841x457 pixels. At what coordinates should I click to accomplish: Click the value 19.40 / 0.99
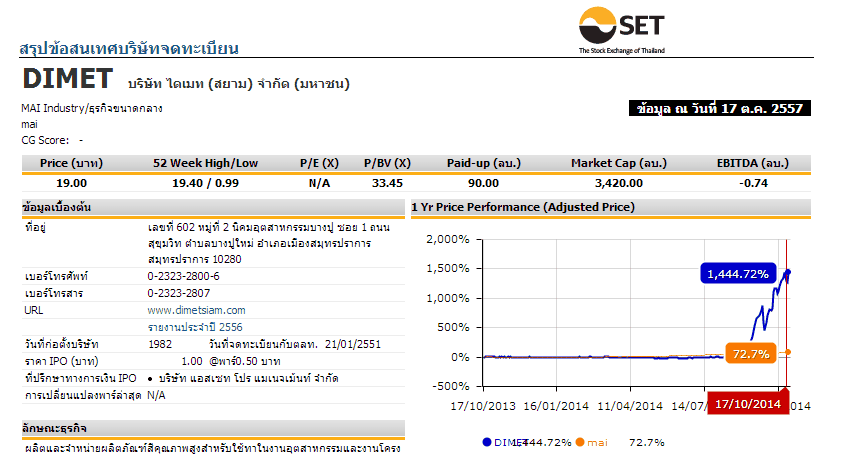click(x=205, y=183)
